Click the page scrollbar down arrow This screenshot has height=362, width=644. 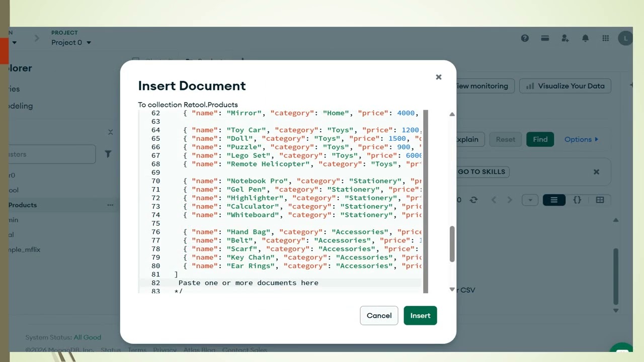click(616, 310)
